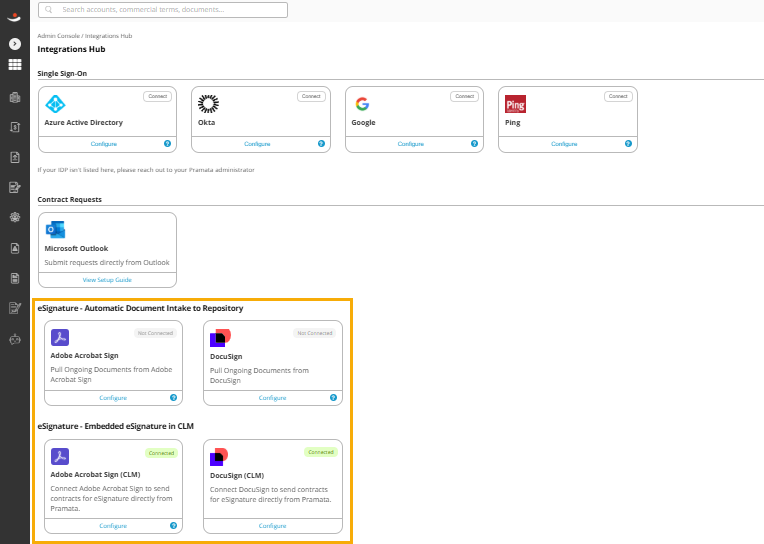Click help icon on Adobe Acrobat Sign (CLM) card
The height and width of the screenshot is (544, 764).
point(173,525)
